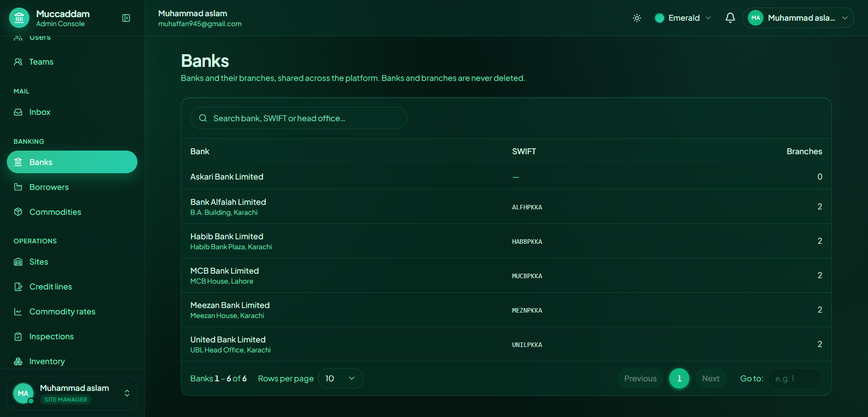Click the HABBPKKA SWIFT code
This screenshot has width=868, height=417.
pos(527,242)
